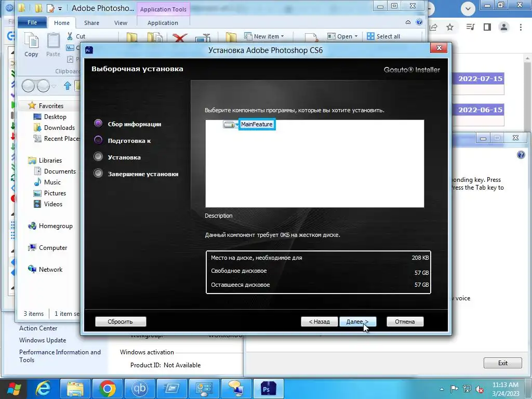Open the Action Center link
Viewport: 532px width, 399px height.
[38, 328]
